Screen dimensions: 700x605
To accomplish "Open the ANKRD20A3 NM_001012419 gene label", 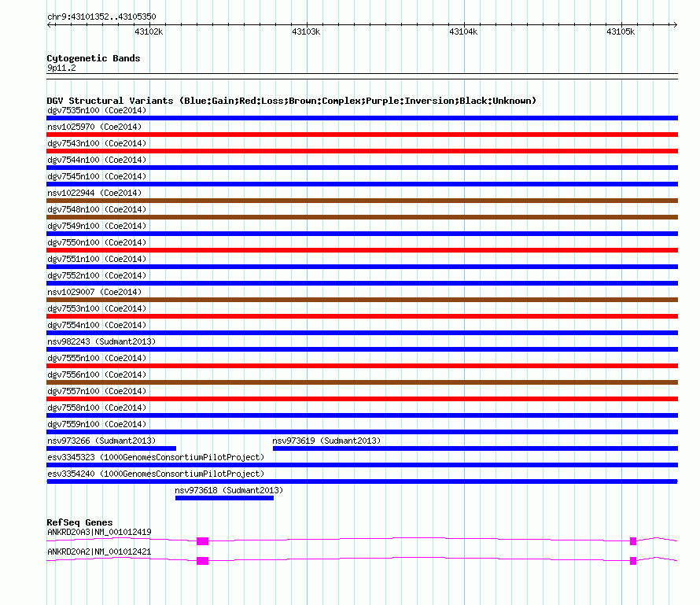I will click(99, 532).
